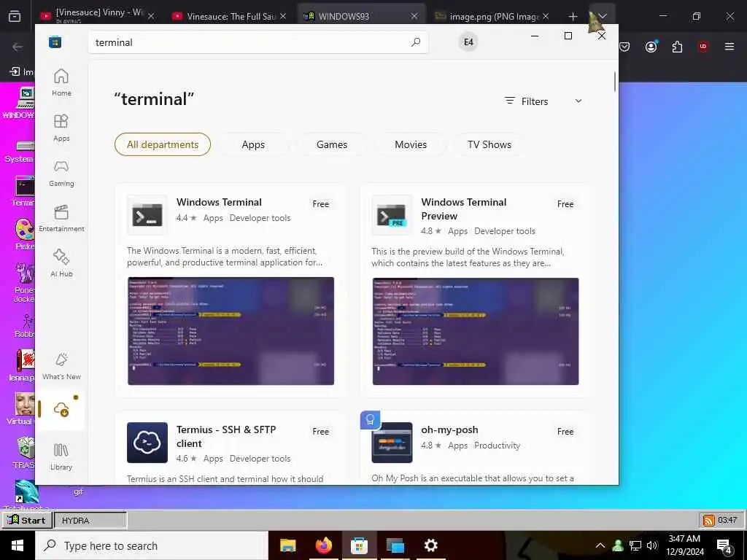
Task: Select Games department filter
Action: point(332,144)
